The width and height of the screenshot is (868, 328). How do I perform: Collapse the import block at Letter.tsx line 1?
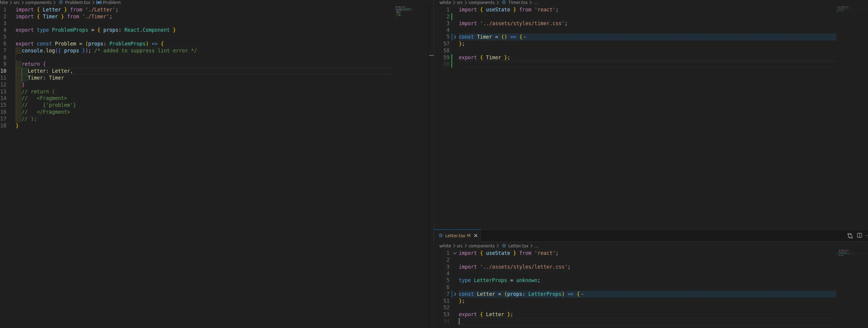[x=455, y=253]
